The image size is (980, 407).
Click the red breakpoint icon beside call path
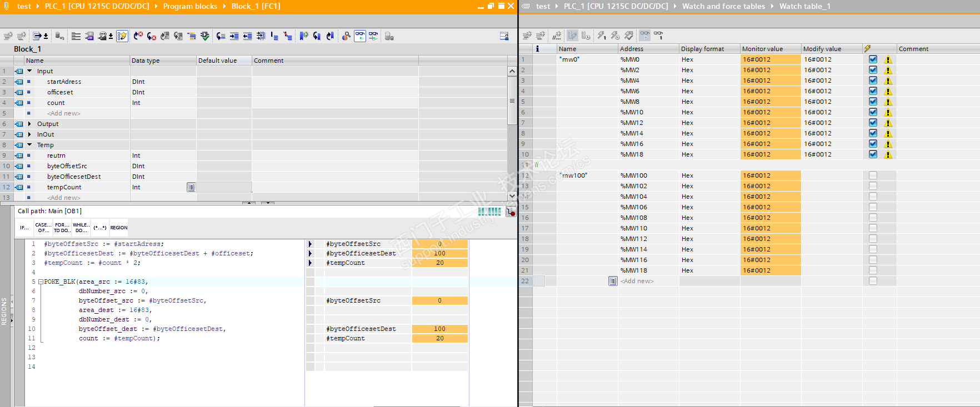click(x=511, y=212)
